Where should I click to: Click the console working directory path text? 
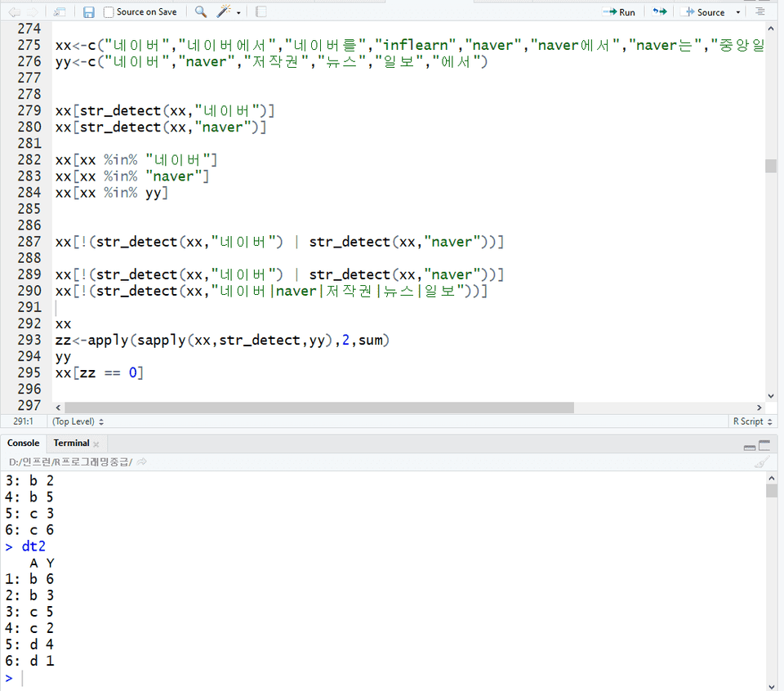(x=70, y=462)
